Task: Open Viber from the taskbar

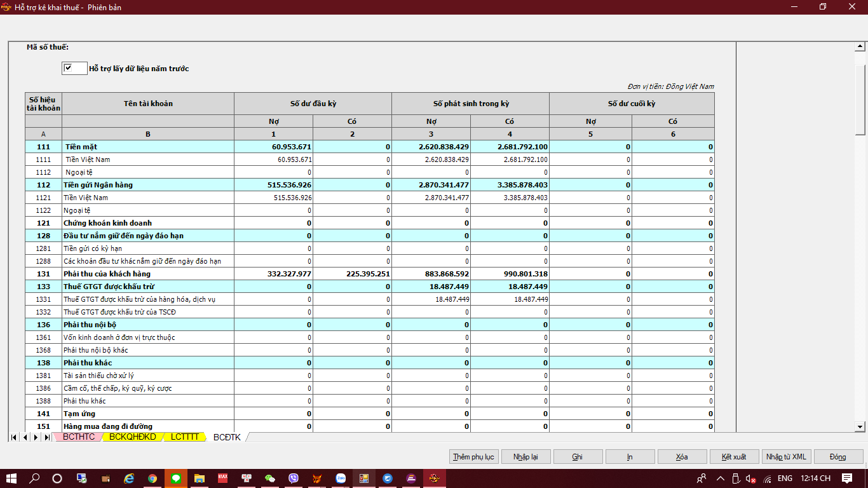Action: click(x=294, y=478)
